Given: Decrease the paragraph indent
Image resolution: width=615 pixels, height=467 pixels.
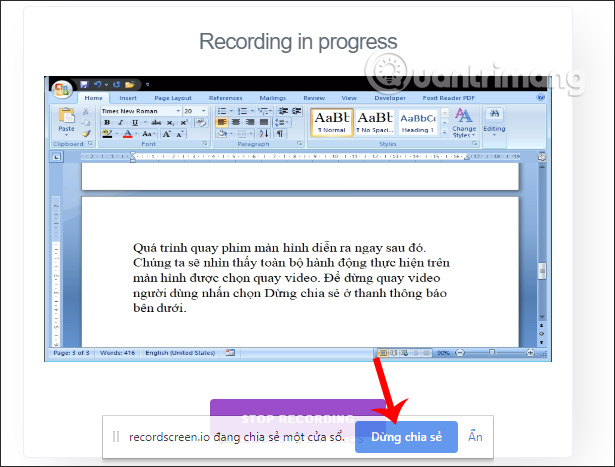Looking at the screenshot, I should pyautogui.click(x=283, y=111).
